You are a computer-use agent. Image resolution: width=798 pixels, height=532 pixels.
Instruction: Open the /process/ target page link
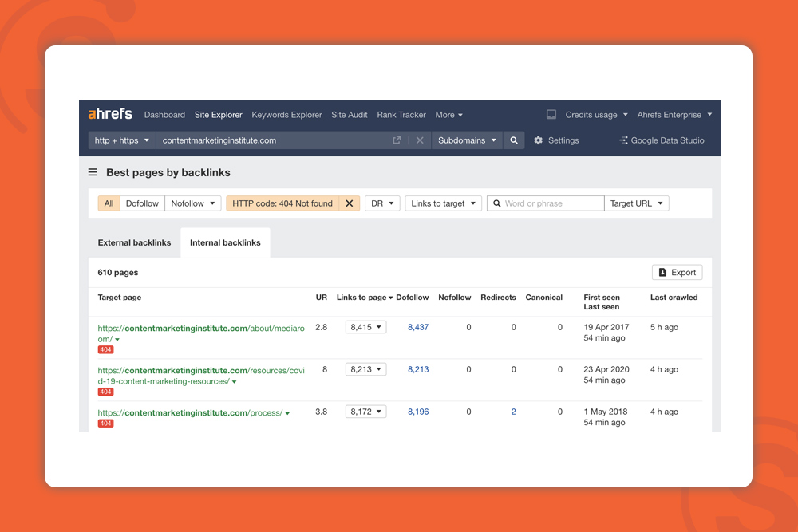(x=190, y=413)
